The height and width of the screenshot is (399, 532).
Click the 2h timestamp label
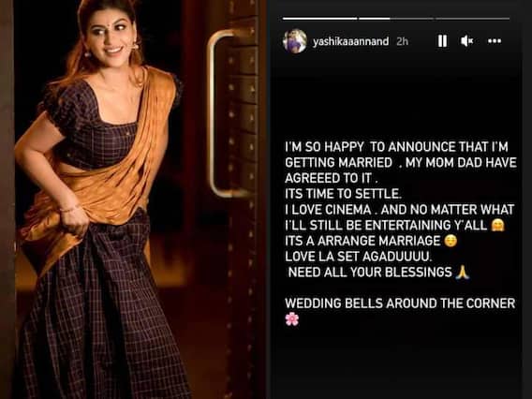[402, 41]
